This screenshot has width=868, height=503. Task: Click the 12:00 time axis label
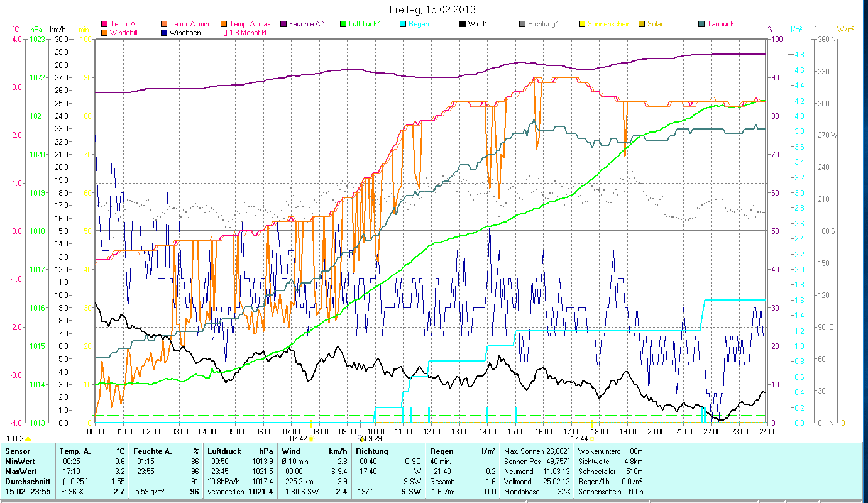[431, 432]
